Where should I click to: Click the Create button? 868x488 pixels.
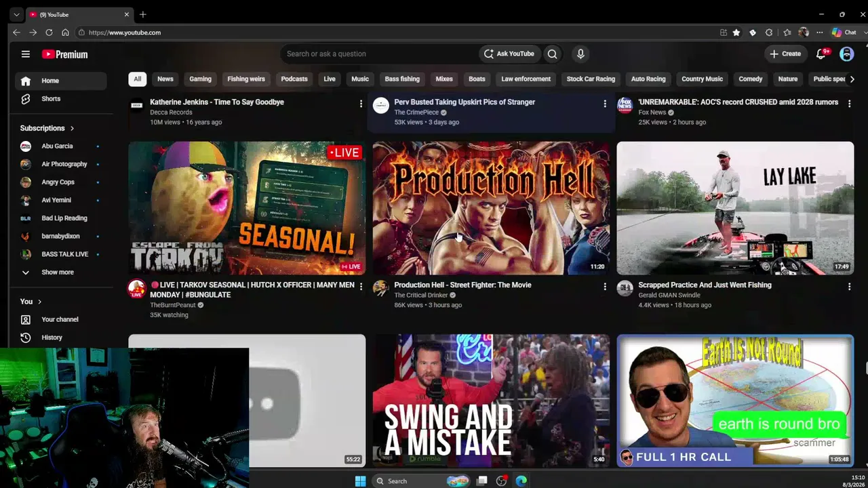[x=785, y=54]
